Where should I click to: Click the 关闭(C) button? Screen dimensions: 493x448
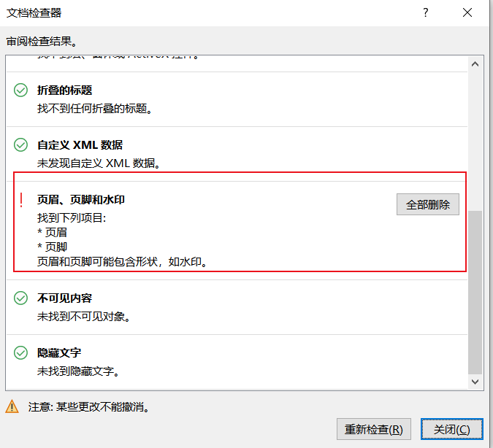pos(451,429)
